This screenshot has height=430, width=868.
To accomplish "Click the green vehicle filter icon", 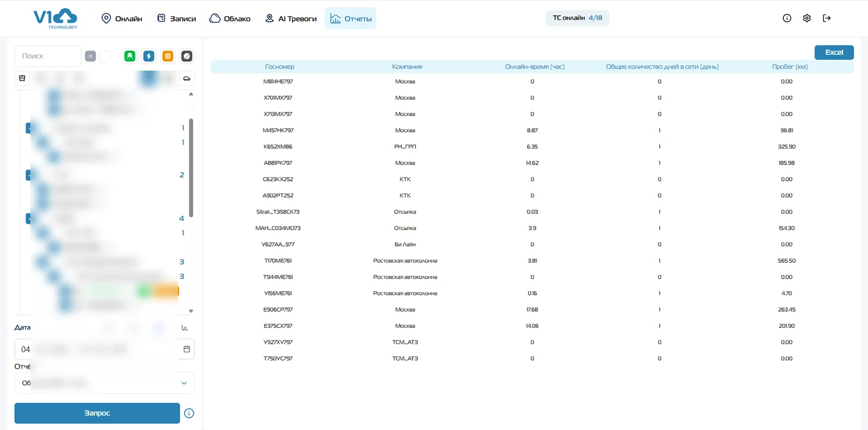I will (130, 56).
